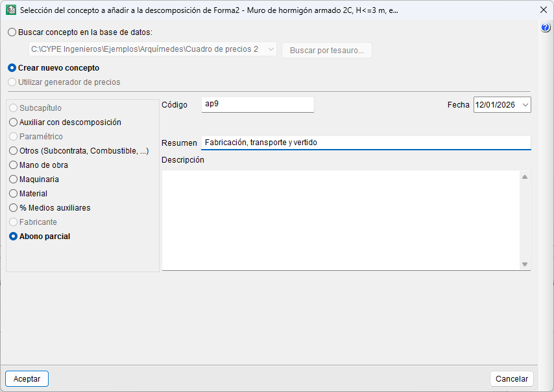Click the blue help question mark icon
The image size is (554, 392).
pyautogui.click(x=546, y=28)
